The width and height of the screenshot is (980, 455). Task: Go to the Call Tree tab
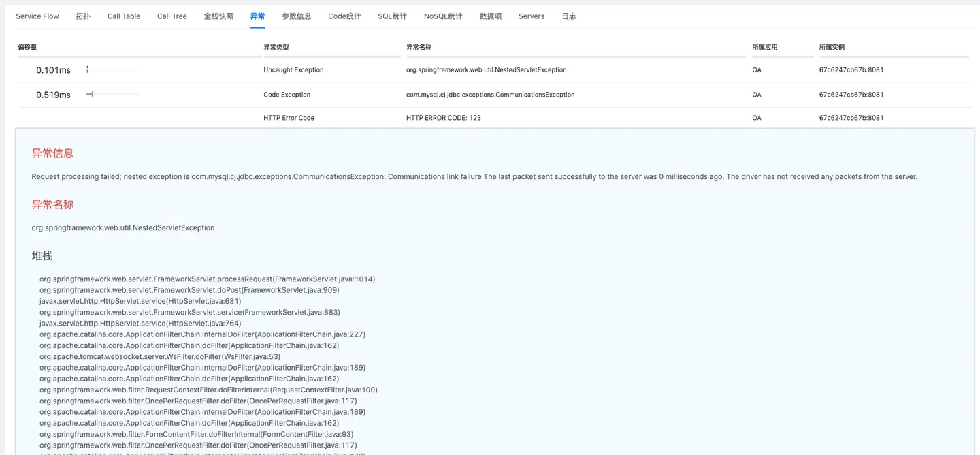[x=171, y=16]
